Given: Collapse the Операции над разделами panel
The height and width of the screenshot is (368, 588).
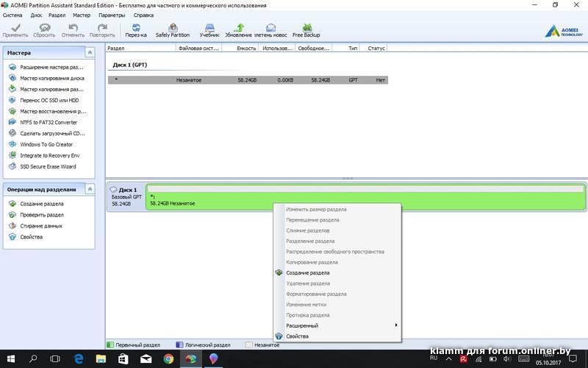Looking at the screenshot, I should click(90, 189).
